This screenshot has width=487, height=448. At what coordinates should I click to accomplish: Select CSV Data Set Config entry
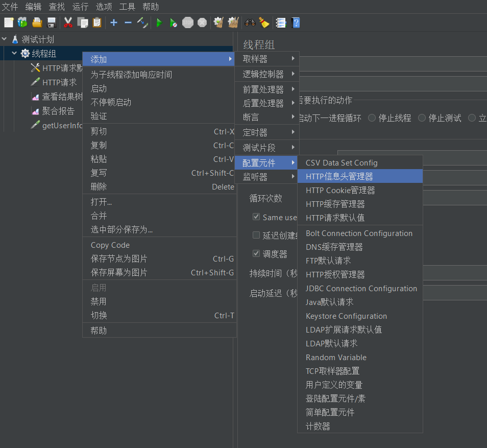pos(360,162)
